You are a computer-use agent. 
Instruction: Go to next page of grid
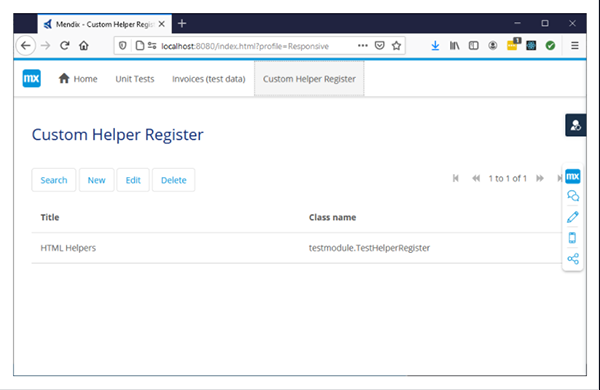540,178
